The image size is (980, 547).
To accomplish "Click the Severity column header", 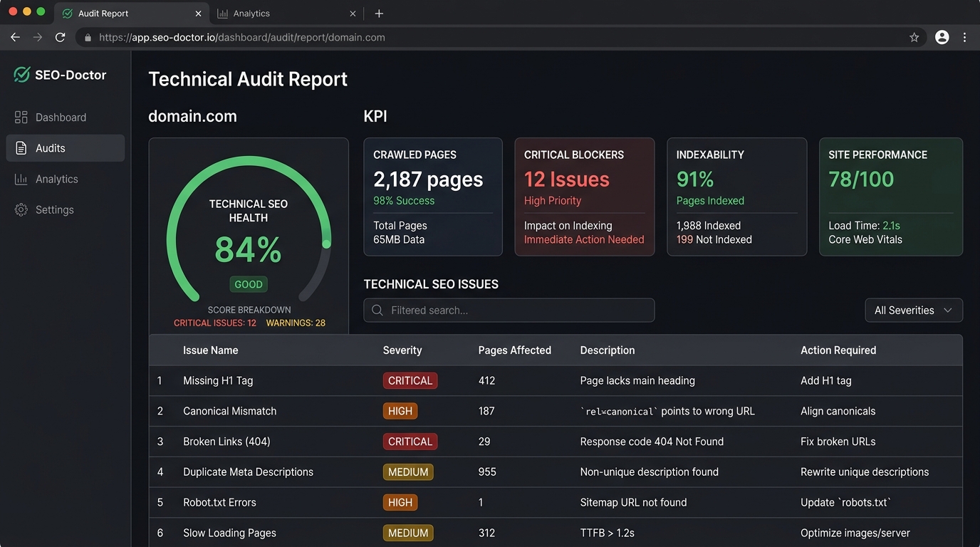I will point(402,350).
